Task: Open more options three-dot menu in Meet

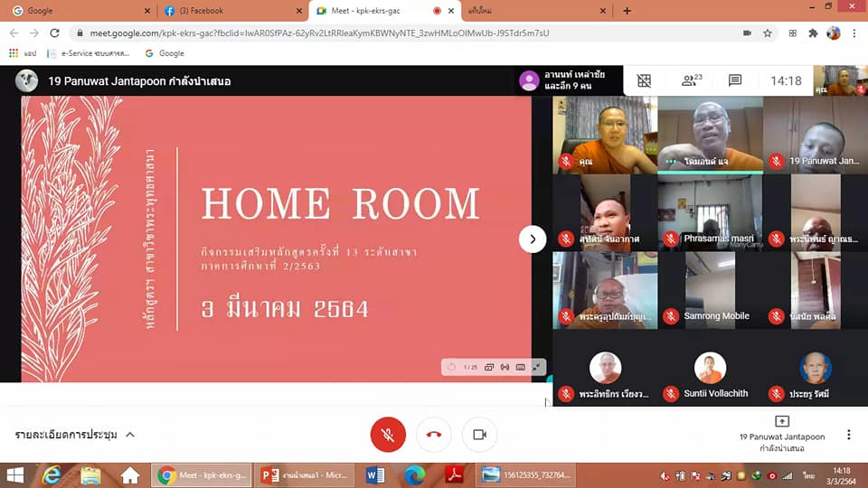Action: (849, 435)
